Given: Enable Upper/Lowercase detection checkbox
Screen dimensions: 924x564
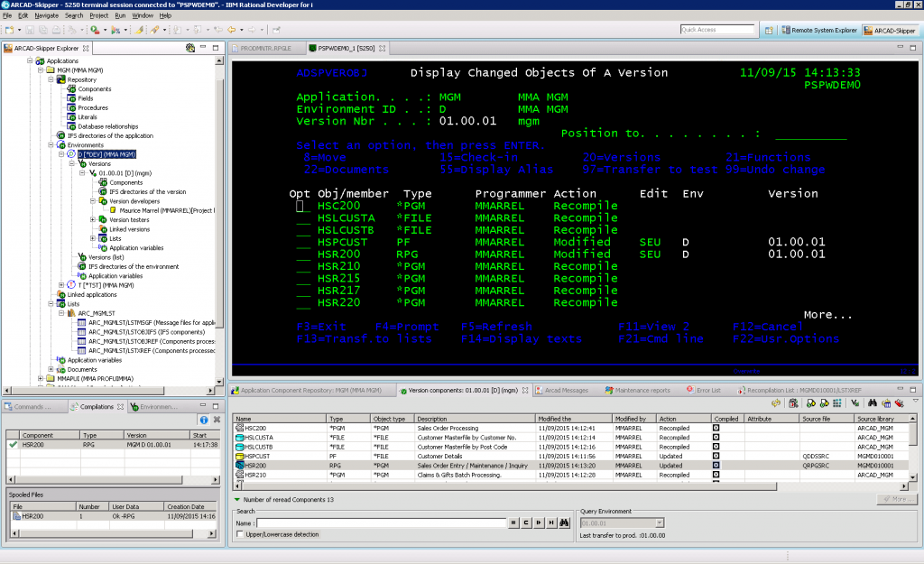Looking at the screenshot, I should [x=240, y=534].
